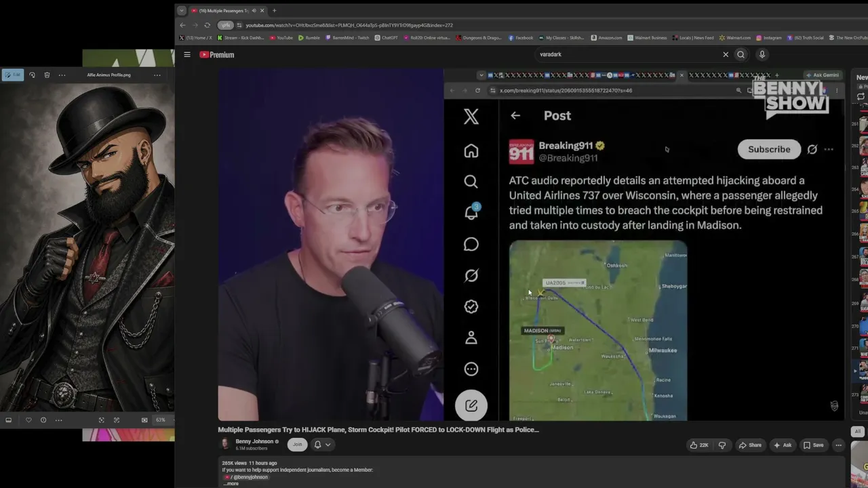Open the 'Instagram' bookmark
Screen dimensions: 868x488
(x=769, y=38)
